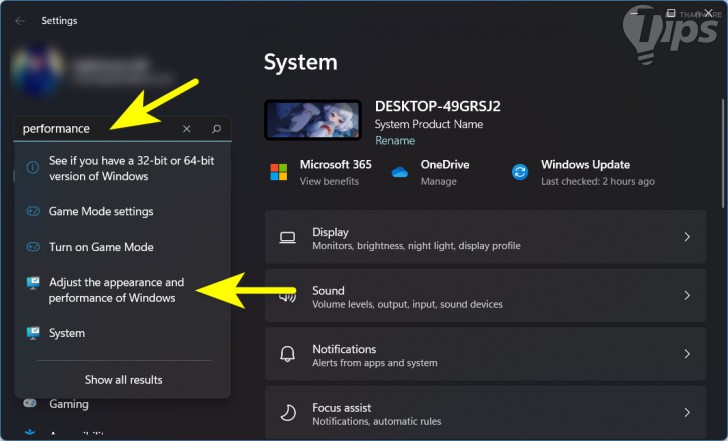Click the Display laptop icon
This screenshot has height=441, width=728.
pyautogui.click(x=287, y=237)
